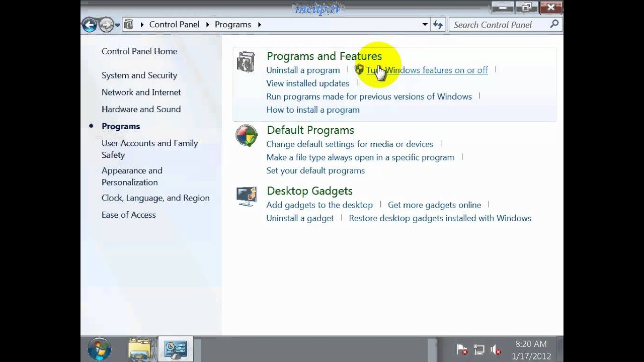Click the Back navigation arrow button
This screenshot has height=362, width=644.
tap(90, 25)
